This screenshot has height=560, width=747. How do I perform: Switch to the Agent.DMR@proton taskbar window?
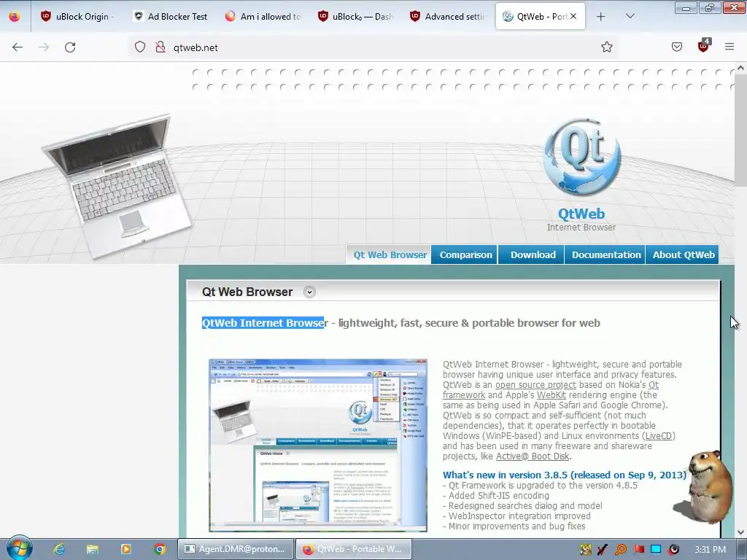235,549
